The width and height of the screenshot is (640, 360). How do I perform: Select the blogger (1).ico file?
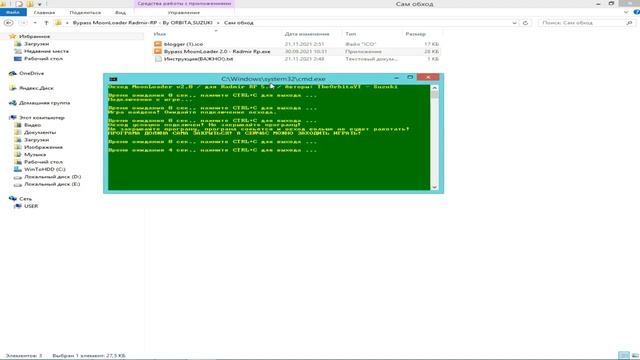click(183, 44)
